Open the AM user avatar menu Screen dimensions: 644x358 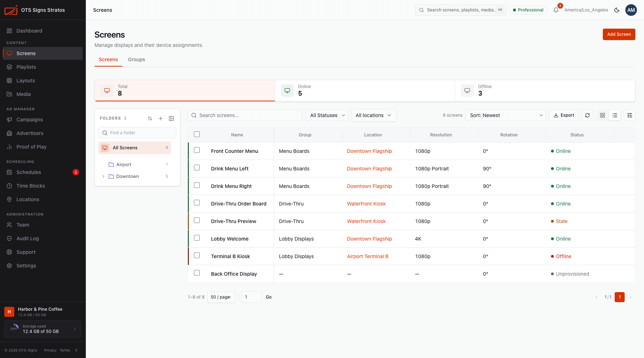pos(631,10)
